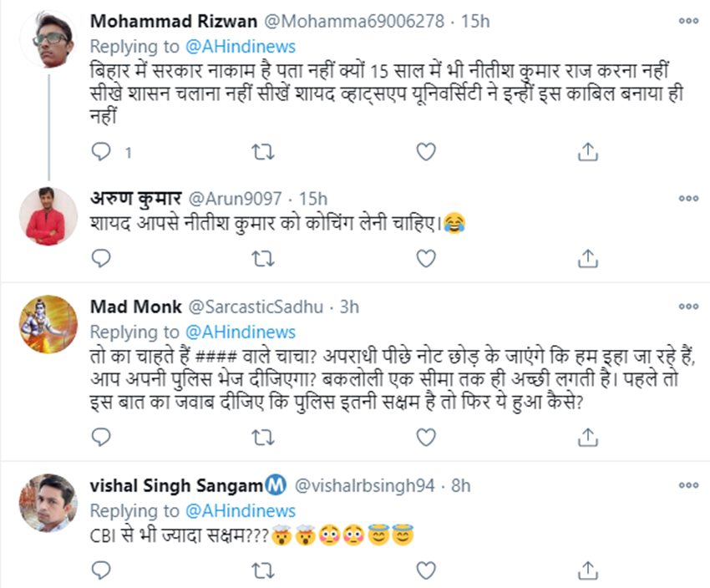Retweet vishal Singh Sangam's tweet

[x=261, y=570]
